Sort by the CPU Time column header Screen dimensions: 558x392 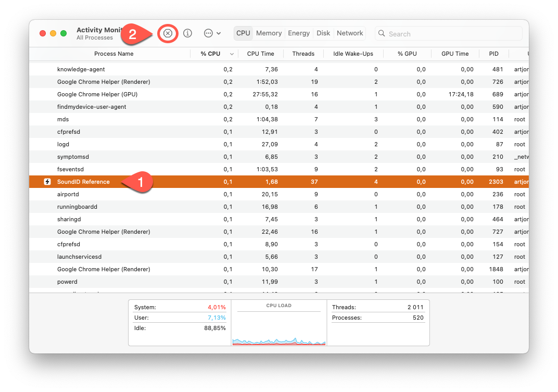pos(260,54)
